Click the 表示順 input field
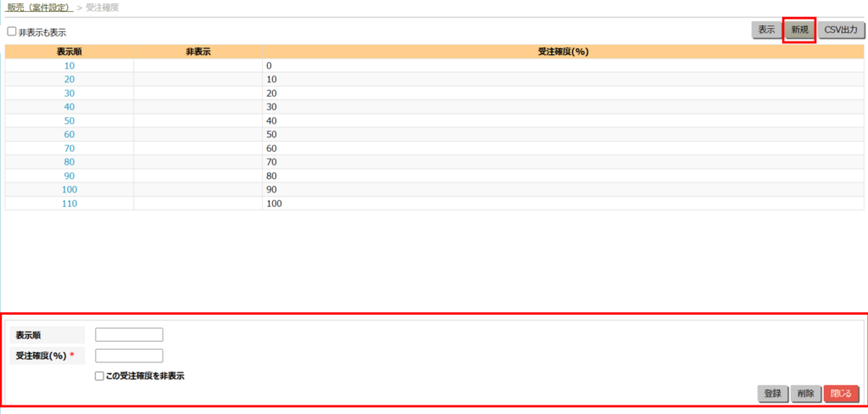868x414 pixels. click(129, 335)
